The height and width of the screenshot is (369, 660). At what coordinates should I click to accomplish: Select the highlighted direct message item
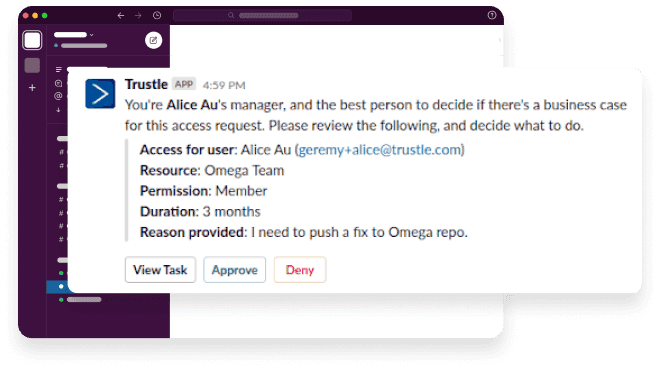(x=58, y=287)
